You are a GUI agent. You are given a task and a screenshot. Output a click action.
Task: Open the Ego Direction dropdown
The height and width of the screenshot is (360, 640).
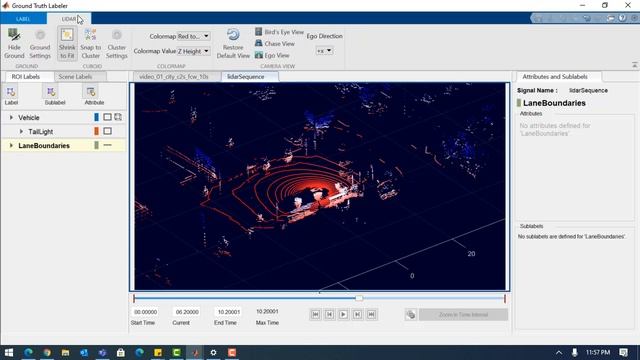coord(324,51)
